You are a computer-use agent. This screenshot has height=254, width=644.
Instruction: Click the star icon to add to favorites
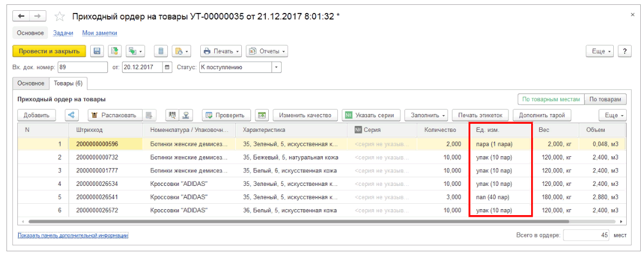(59, 17)
